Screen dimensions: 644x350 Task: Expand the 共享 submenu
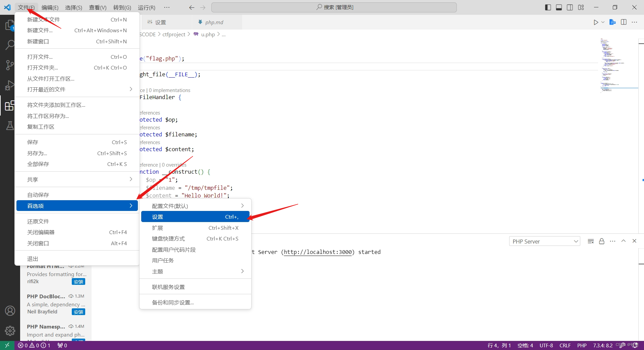77,179
